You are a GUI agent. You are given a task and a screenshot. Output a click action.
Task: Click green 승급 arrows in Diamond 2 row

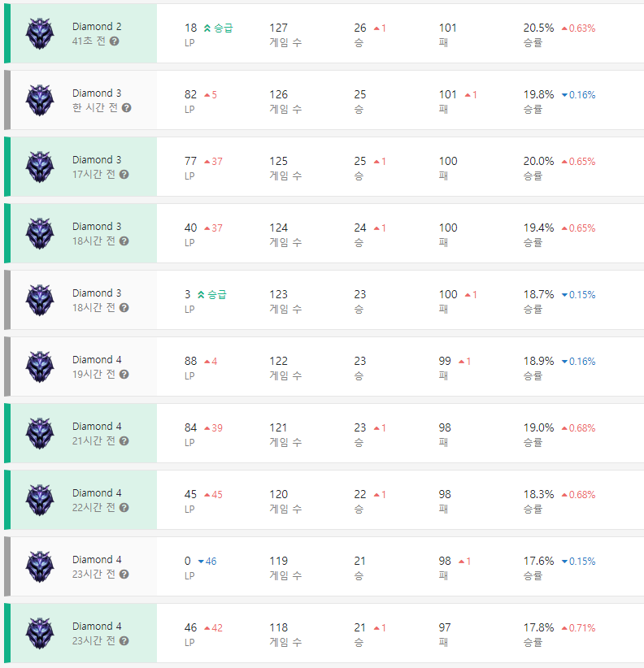pos(207,28)
